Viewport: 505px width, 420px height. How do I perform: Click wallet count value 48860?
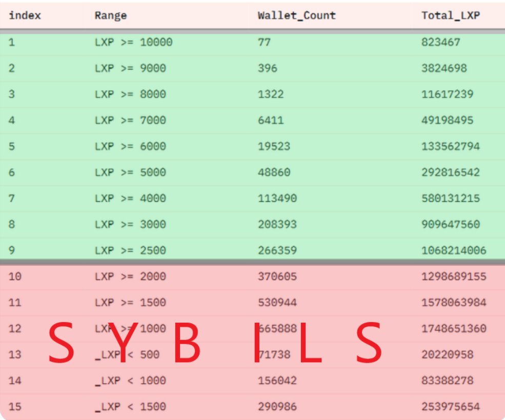(x=274, y=172)
